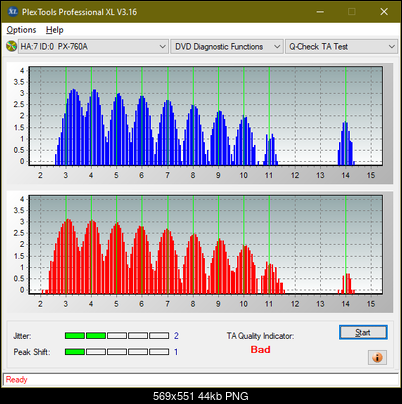Expand the DVD Diagnostic Functions dropdown
The image size is (402, 404).
pyautogui.click(x=227, y=47)
